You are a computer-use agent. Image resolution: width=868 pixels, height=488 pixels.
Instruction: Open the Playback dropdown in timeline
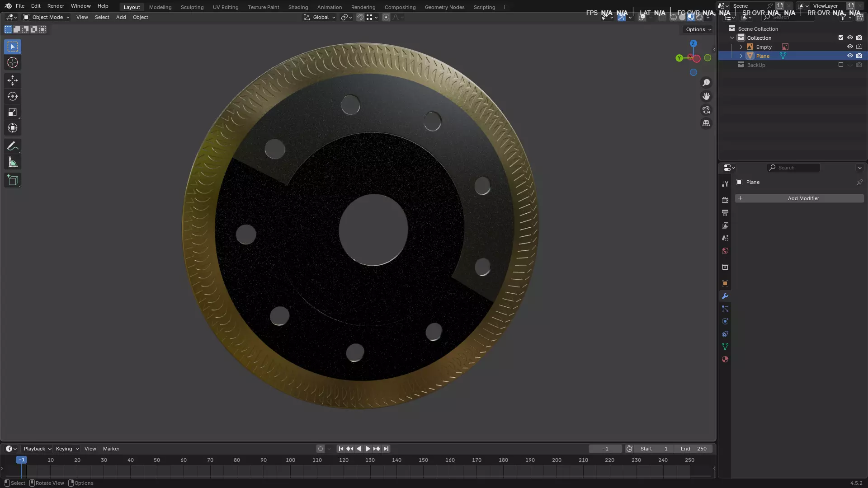point(38,449)
